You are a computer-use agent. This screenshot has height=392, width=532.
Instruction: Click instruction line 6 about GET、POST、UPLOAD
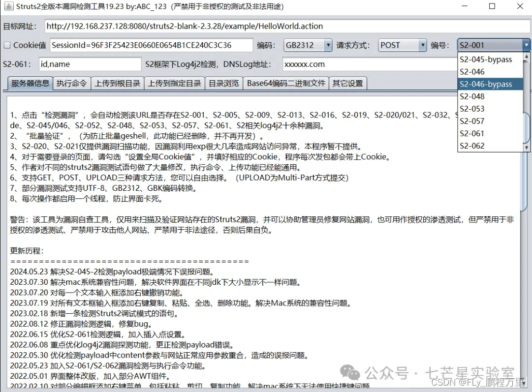[x=180, y=178]
